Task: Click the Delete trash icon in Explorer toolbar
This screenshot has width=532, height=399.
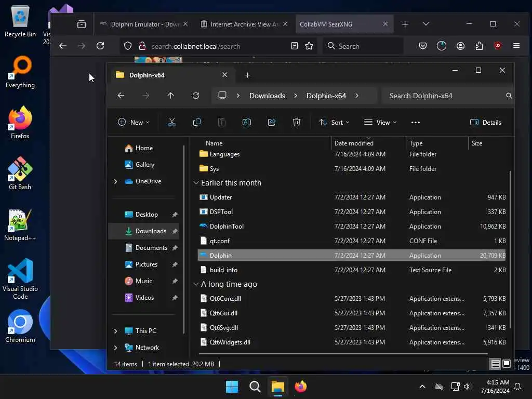Action: [x=297, y=123]
